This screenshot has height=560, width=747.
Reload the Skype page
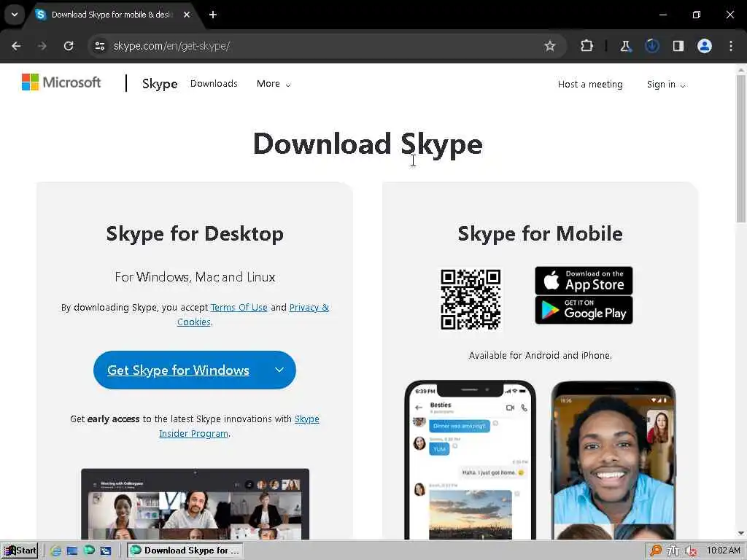[x=69, y=46]
